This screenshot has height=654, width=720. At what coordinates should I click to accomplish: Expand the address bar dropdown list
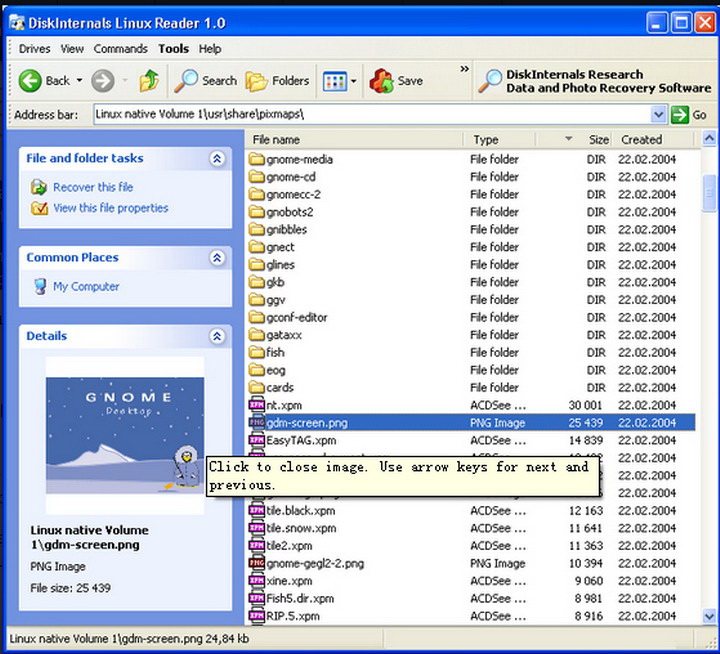[658, 115]
